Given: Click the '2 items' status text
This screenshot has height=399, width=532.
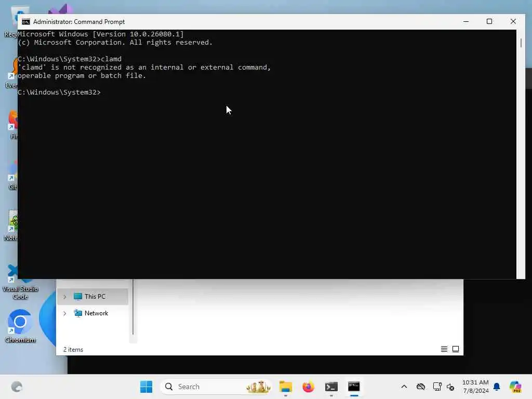Looking at the screenshot, I should click(x=73, y=350).
